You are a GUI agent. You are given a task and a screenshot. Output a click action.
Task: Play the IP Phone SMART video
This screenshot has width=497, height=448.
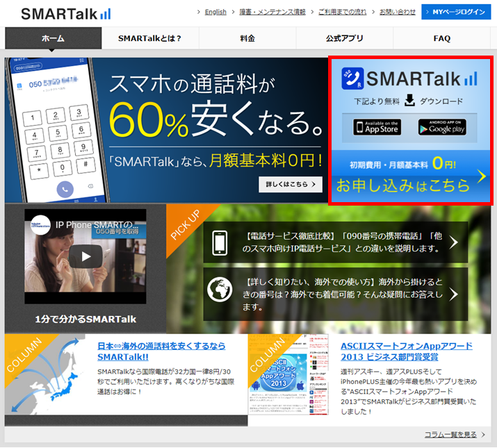[x=85, y=256]
